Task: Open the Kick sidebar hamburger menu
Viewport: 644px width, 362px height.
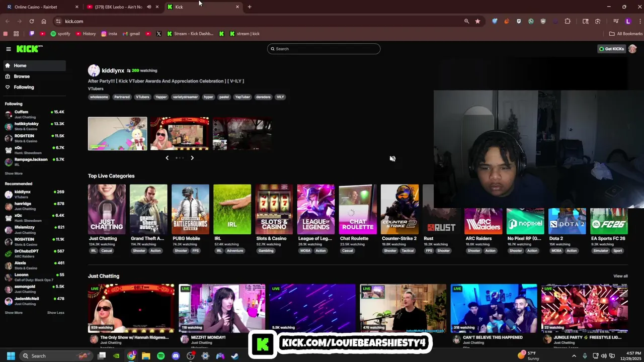Action: click(9, 49)
